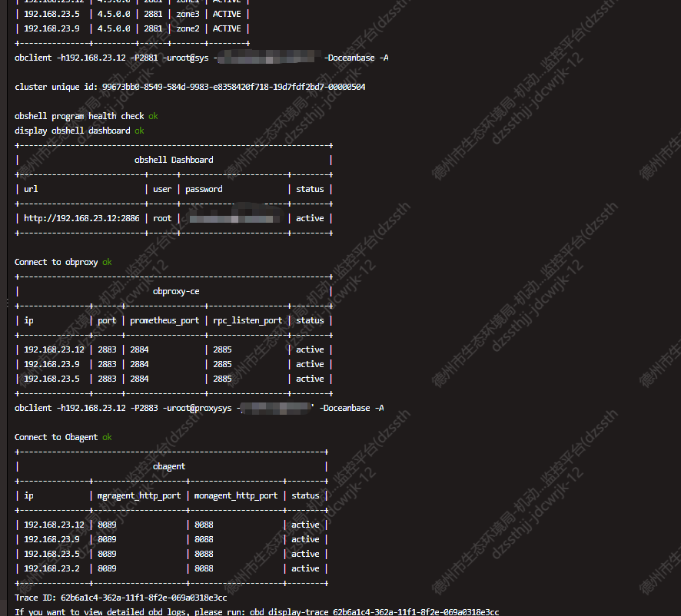
Task: Click the green ok after 'Connect to Obagent'
Action: click(107, 437)
